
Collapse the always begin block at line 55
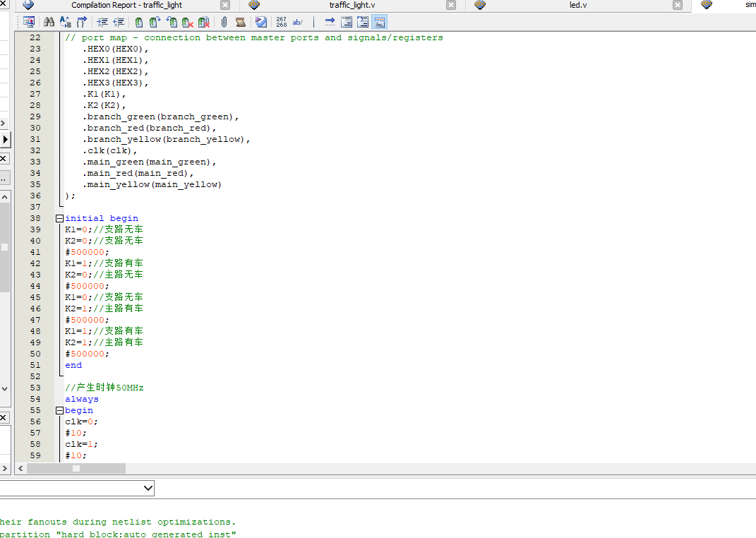click(x=59, y=411)
